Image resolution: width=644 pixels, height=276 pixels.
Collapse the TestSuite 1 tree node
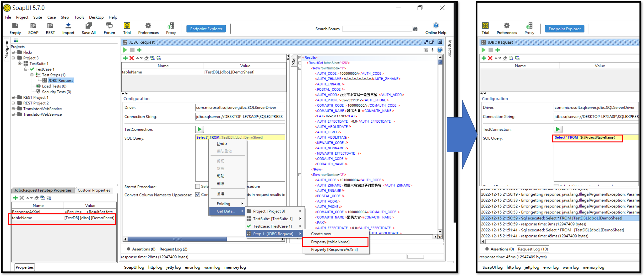click(x=20, y=64)
